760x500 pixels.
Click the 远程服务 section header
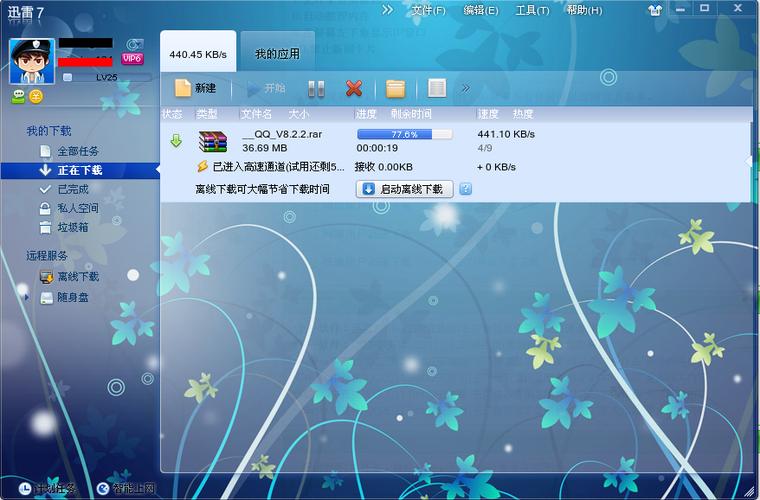coord(47,255)
